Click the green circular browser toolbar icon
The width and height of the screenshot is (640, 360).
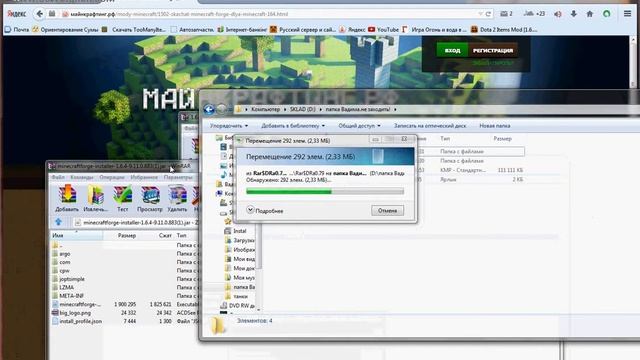607,14
